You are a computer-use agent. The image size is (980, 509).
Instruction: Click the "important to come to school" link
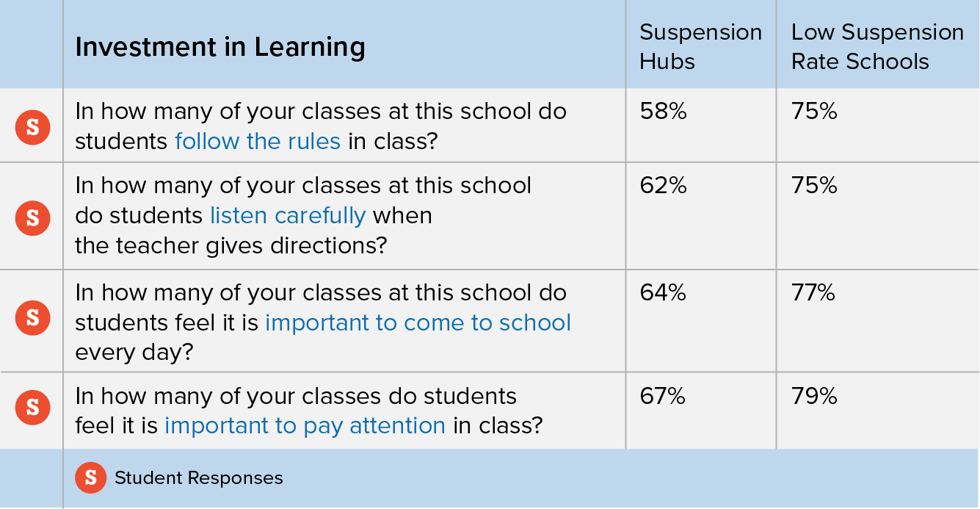(x=418, y=323)
